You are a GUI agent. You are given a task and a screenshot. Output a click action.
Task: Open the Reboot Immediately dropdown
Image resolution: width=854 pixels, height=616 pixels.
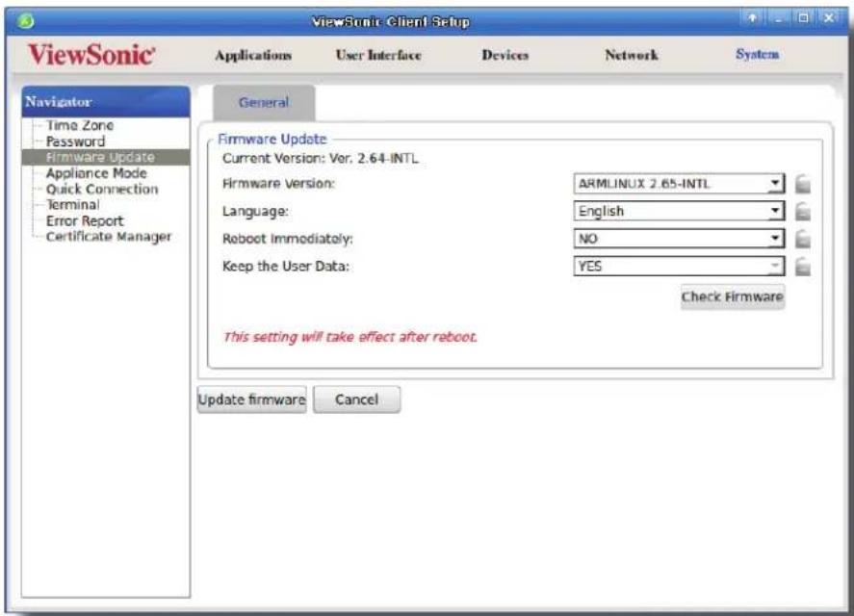[x=679, y=239]
